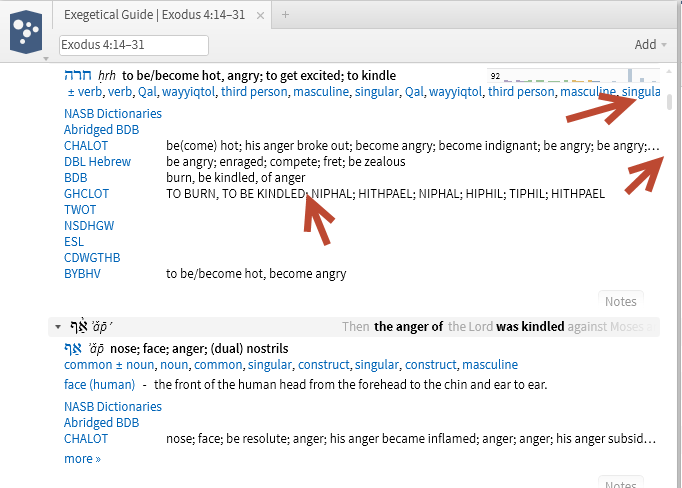This screenshot has width=682, height=488.
Task: Open BDB lexicon link
Action: click(x=75, y=178)
